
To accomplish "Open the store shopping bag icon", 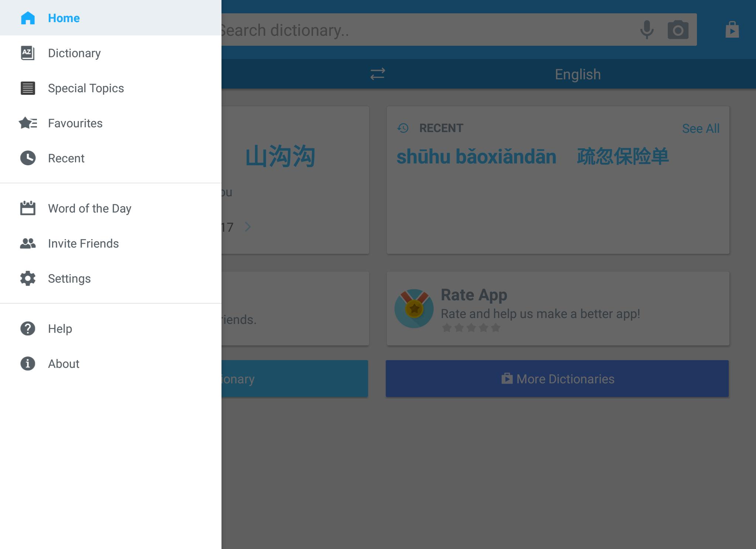I will click(732, 30).
